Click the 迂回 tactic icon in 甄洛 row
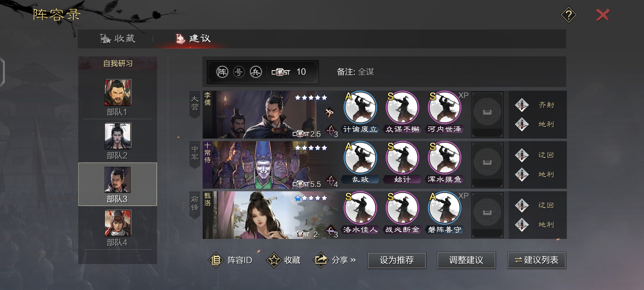The width and height of the screenshot is (644, 290). pos(522,206)
